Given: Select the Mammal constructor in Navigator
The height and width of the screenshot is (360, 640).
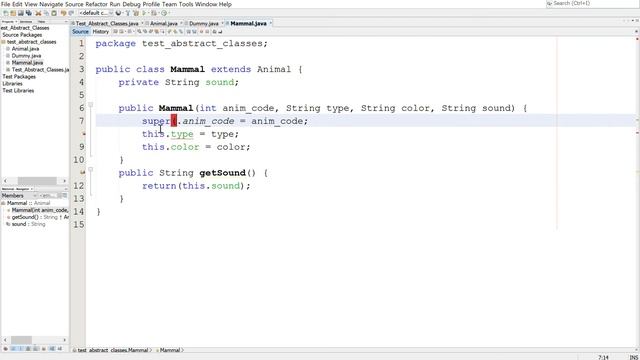Looking at the screenshot, I should (x=40, y=210).
